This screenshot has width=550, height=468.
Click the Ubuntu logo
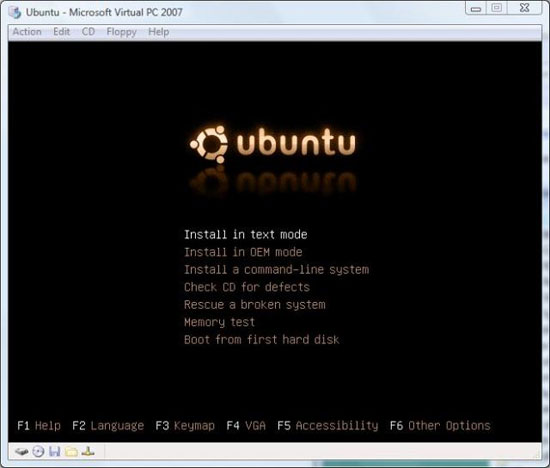tap(273, 143)
